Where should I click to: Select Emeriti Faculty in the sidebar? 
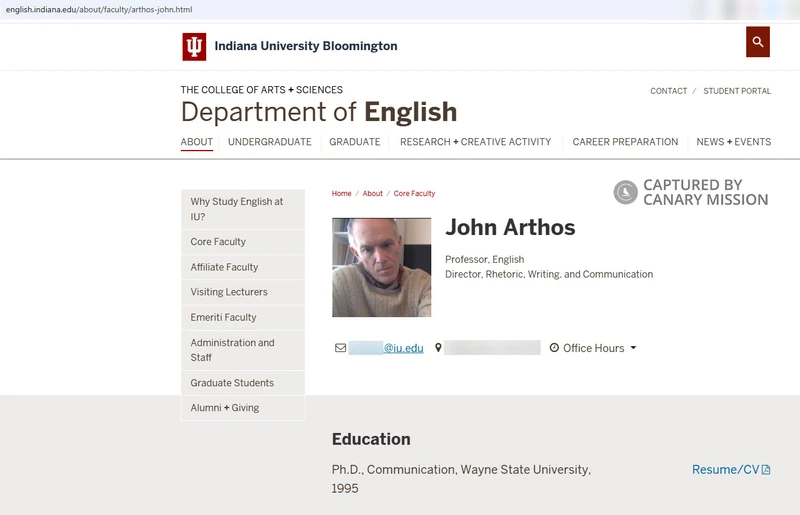pos(243,317)
